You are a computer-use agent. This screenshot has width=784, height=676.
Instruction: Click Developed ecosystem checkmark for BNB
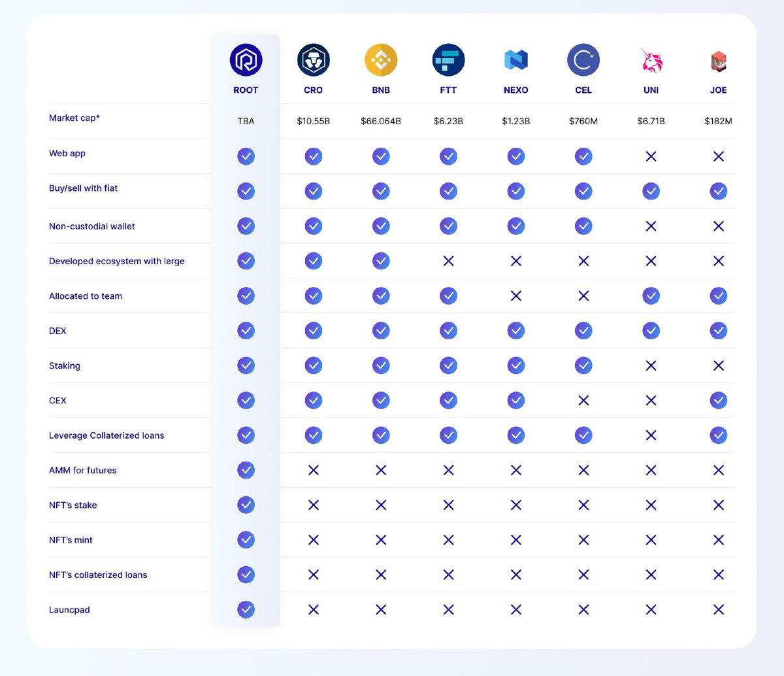(381, 261)
